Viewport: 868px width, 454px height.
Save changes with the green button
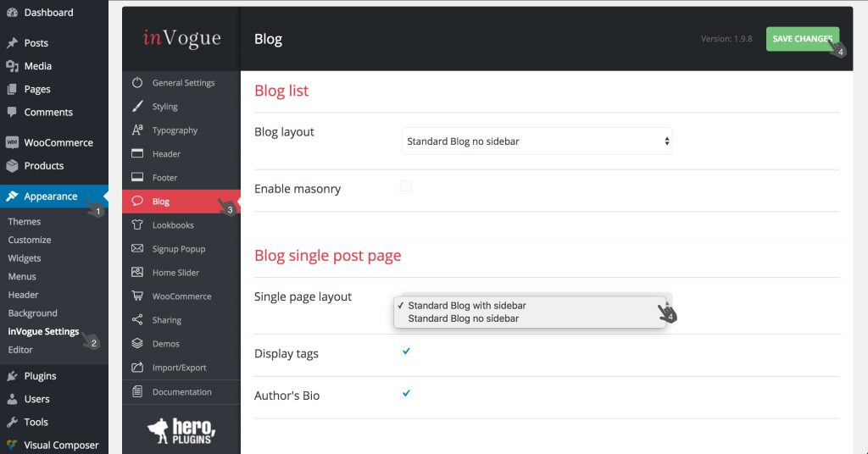[803, 39]
